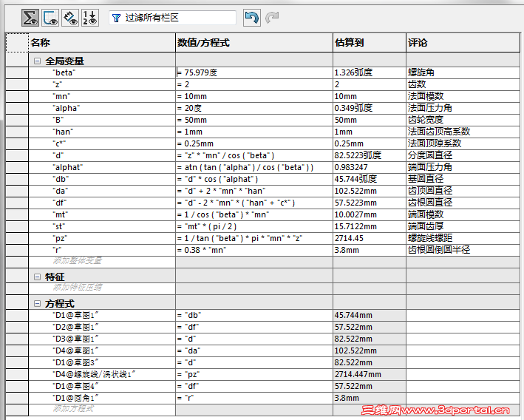Click the = 20度 alpha value
This screenshot has height=420, width=524.
pyautogui.click(x=254, y=108)
